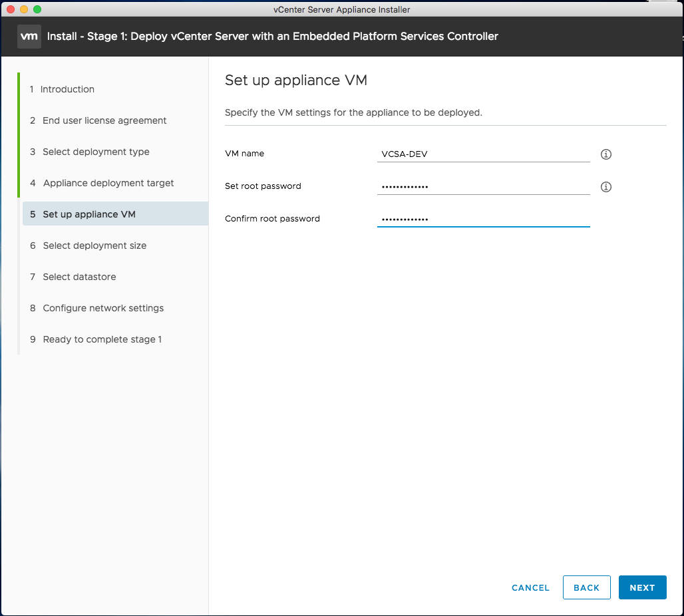Select the Set up appliance VM step

coord(89,214)
